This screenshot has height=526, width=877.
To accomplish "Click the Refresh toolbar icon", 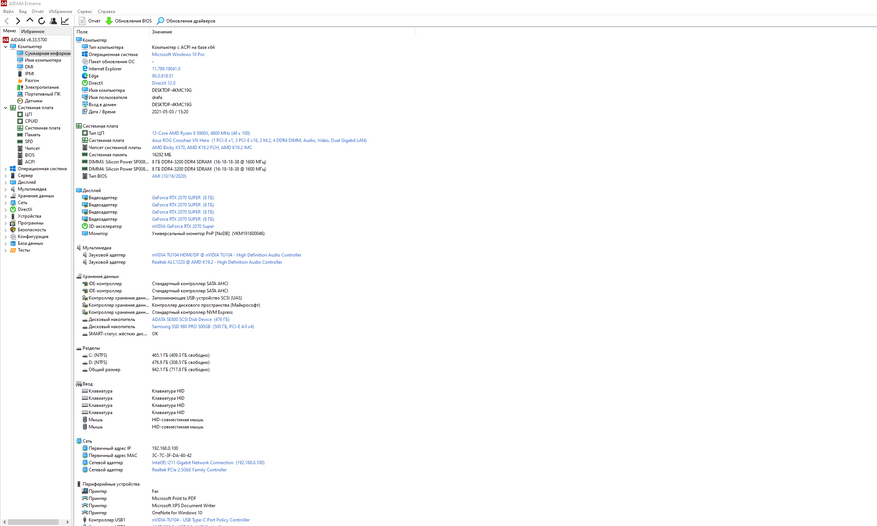I will tap(41, 21).
